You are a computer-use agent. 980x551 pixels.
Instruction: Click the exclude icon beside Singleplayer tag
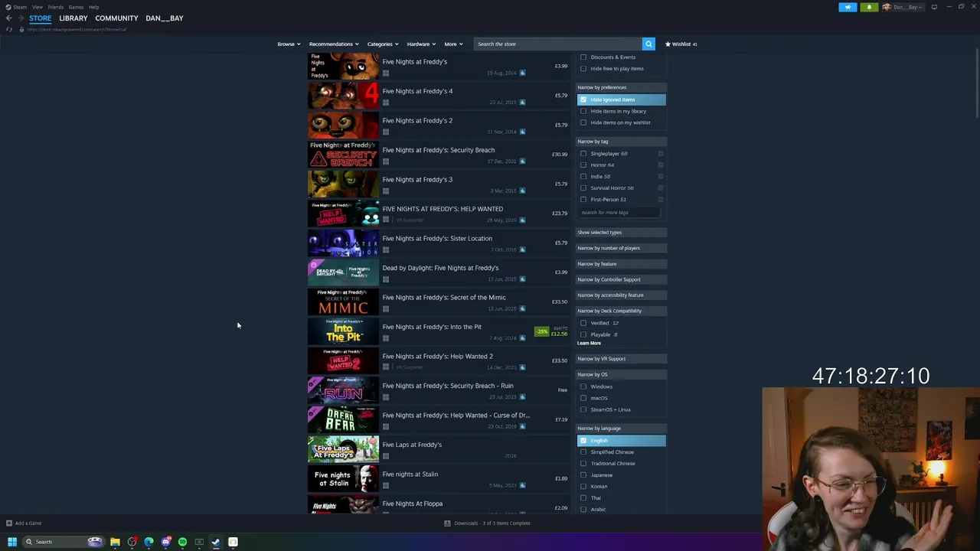[x=661, y=153]
